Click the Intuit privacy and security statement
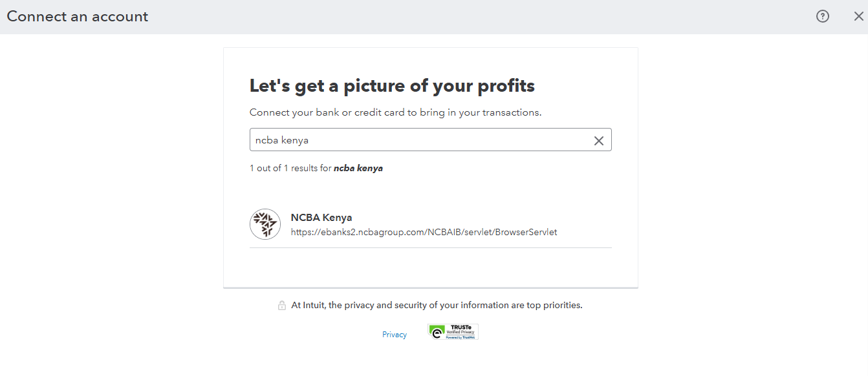The height and width of the screenshot is (376, 868). [x=437, y=305]
